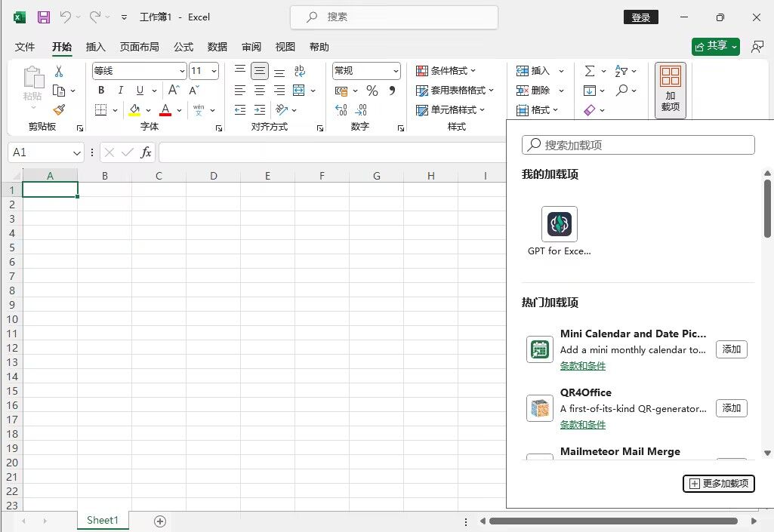Viewport: 774px width, 532px height.
Task: Toggle Italic formatting
Action: [x=121, y=91]
